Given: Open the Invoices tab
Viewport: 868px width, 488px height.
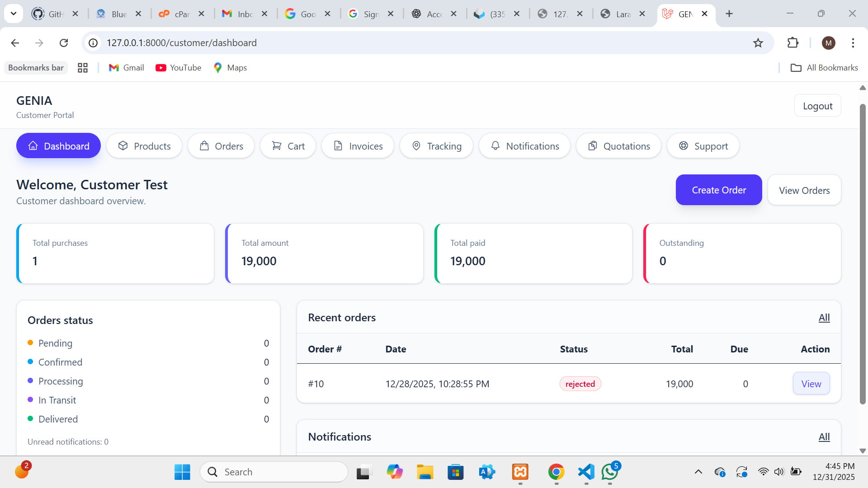Looking at the screenshot, I should click(358, 146).
